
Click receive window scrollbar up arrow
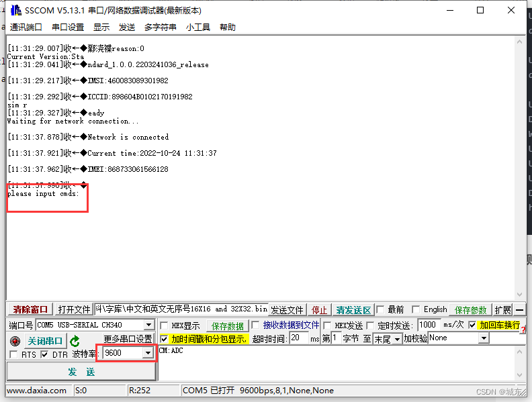[519, 42]
